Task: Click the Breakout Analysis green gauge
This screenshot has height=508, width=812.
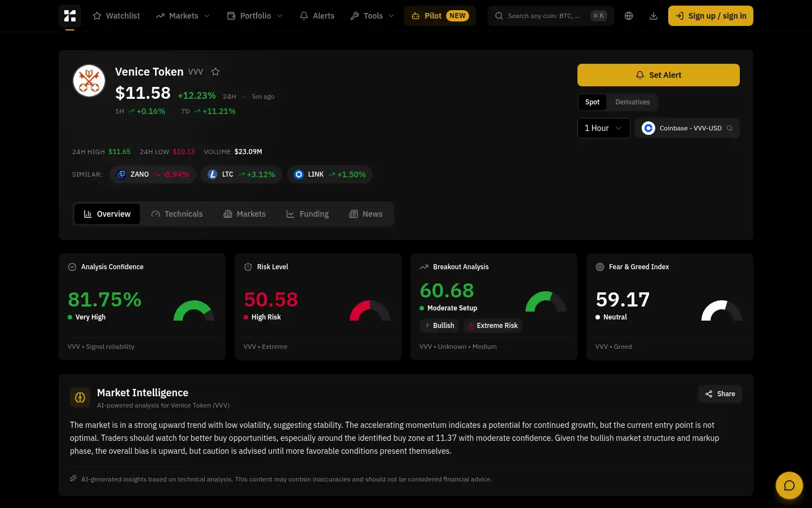Action: pos(546,301)
